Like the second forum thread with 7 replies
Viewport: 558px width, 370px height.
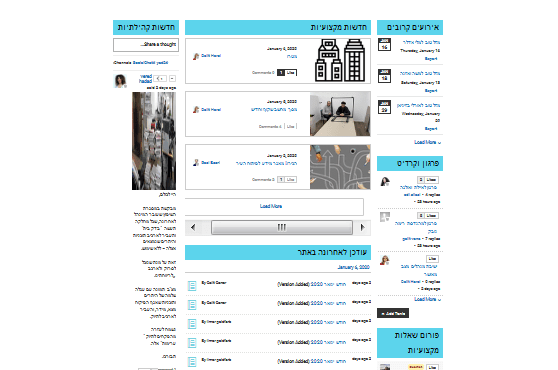pos(431,216)
